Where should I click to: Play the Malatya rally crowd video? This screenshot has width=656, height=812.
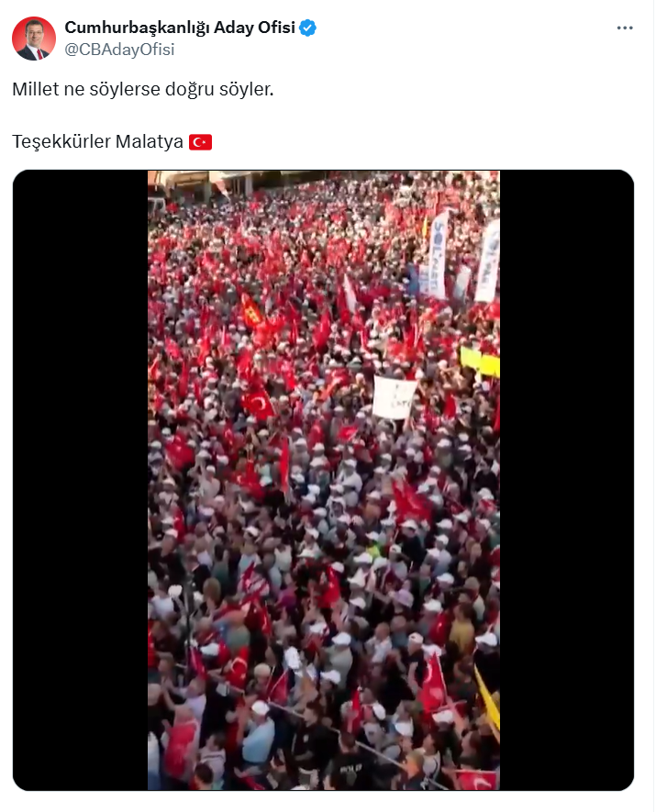(x=324, y=480)
